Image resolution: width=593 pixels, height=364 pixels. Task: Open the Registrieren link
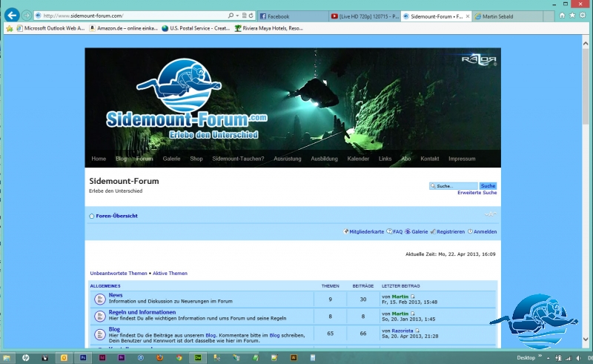[451, 231]
